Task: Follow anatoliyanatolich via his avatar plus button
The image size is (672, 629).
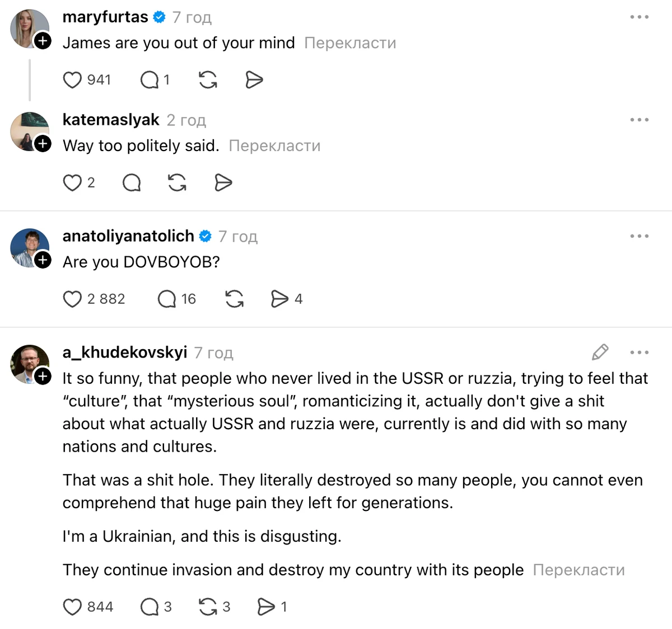Action: 43,260
